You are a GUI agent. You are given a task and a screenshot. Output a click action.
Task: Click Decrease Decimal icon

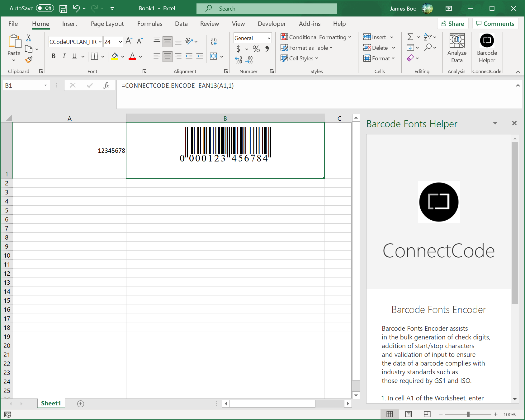click(x=249, y=60)
